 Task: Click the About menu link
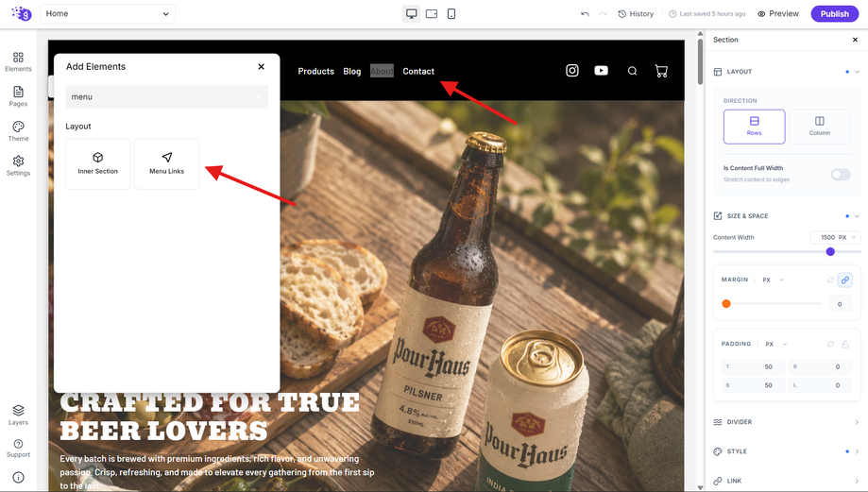click(382, 72)
